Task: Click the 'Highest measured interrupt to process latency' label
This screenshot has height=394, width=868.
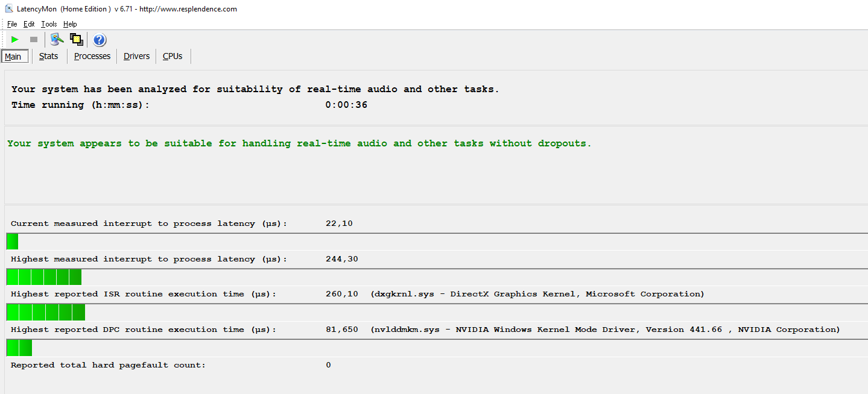Action: click(149, 259)
